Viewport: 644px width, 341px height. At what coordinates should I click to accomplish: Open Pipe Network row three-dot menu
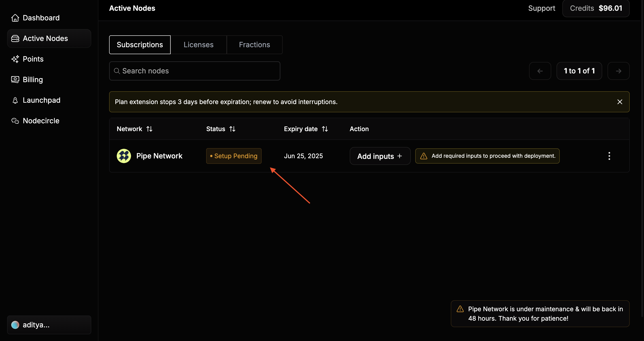[609, 156]
